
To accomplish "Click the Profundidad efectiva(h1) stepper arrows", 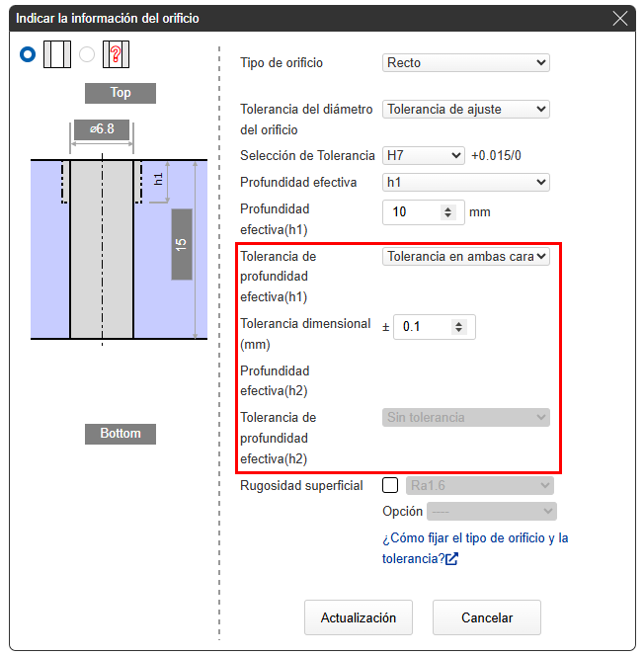I will [447, 212].
